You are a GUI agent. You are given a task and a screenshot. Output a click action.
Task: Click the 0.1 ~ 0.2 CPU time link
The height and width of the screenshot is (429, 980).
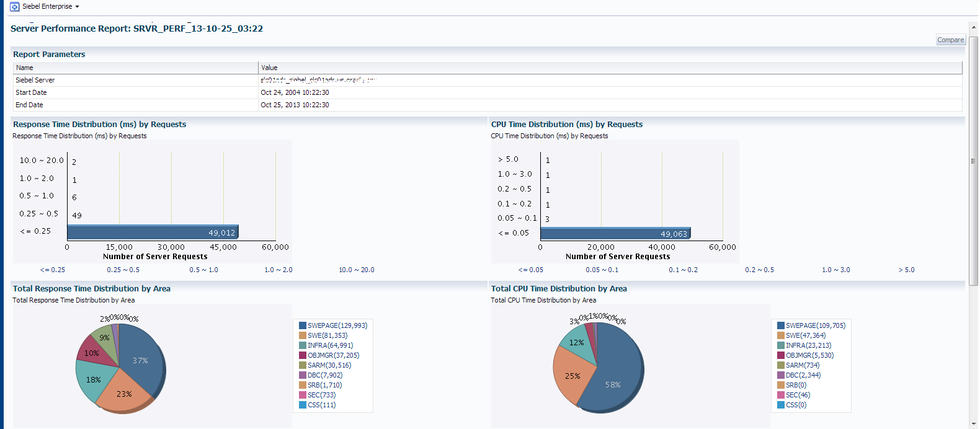(683, 270)
